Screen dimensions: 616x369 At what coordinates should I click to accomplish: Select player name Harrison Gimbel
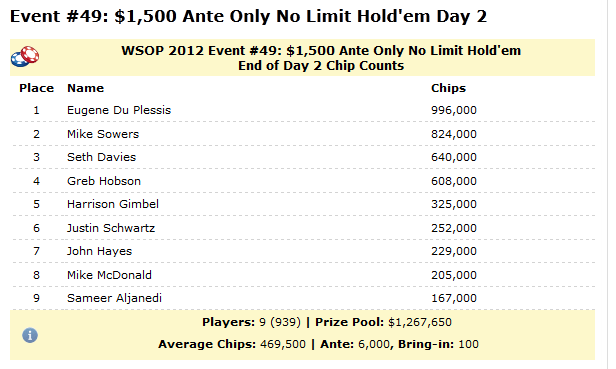point(113,204)
